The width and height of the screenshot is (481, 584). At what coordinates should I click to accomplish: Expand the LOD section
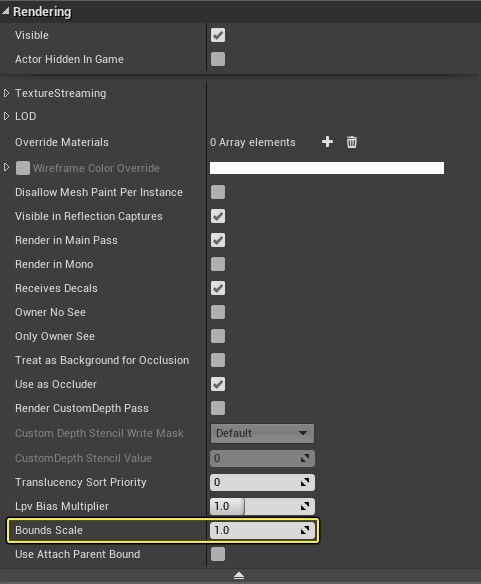click(x=6, y=116)
